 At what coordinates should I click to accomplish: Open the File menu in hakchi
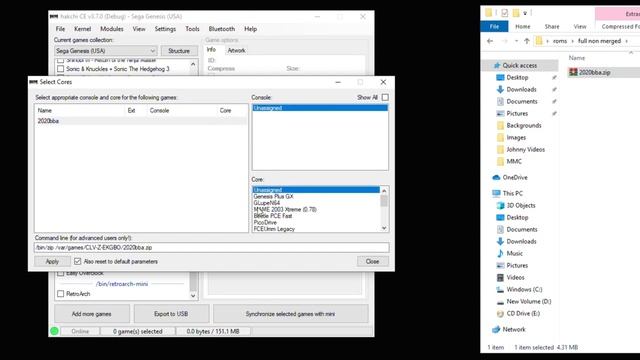click(x=60, y=29)
